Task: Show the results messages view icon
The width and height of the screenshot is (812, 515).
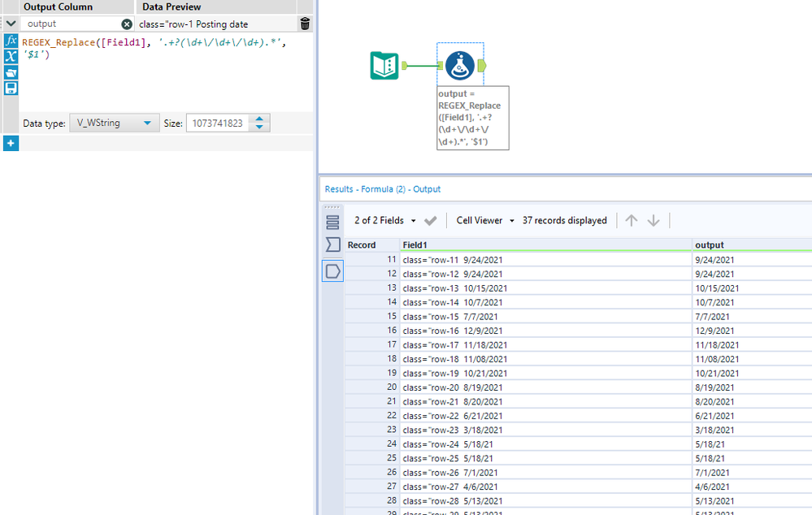Action: pyautogui.click(x=332, y=222)
